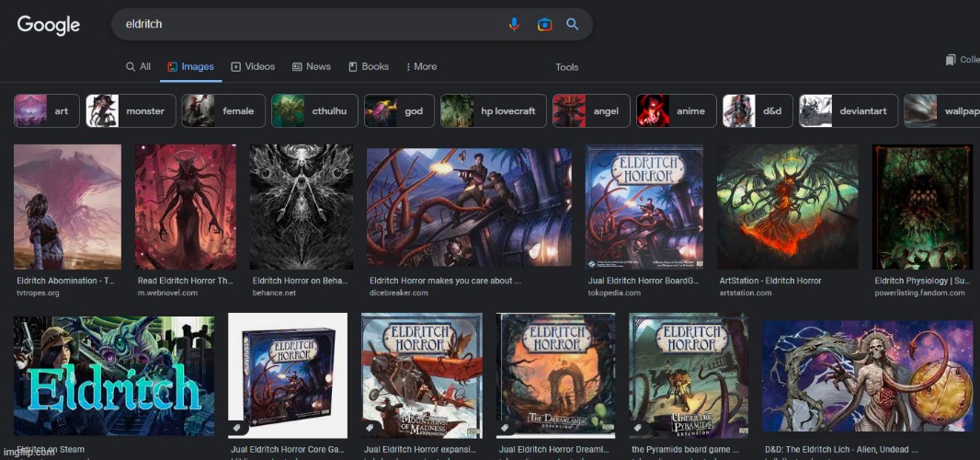Click the dicebreaker.com source link
The height and width of the screenshot is (460, 980).
399,293
